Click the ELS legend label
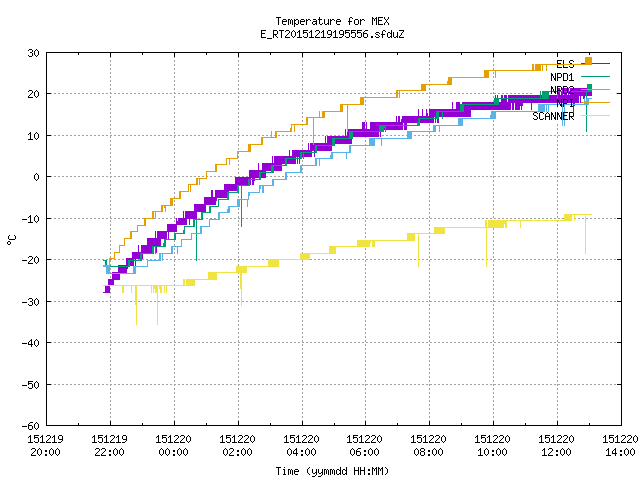 pyautogui.click(x=565, y=64)
